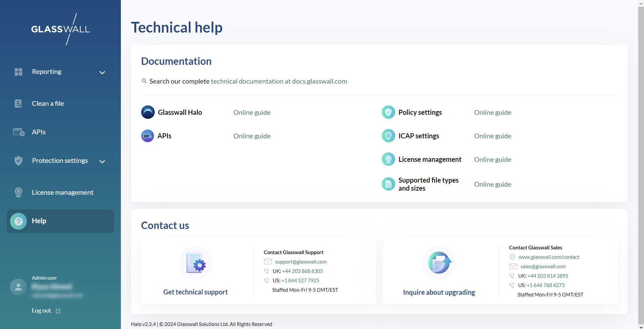The image size is (644, 329).
Task: Click the Glasswall Halo product icon
Action: coord(148,112)
